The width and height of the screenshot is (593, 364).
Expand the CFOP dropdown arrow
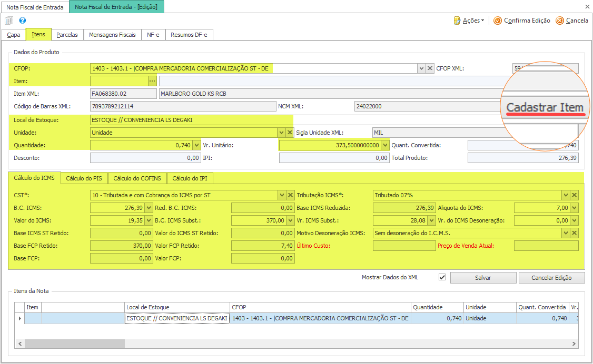pos(421,68)
